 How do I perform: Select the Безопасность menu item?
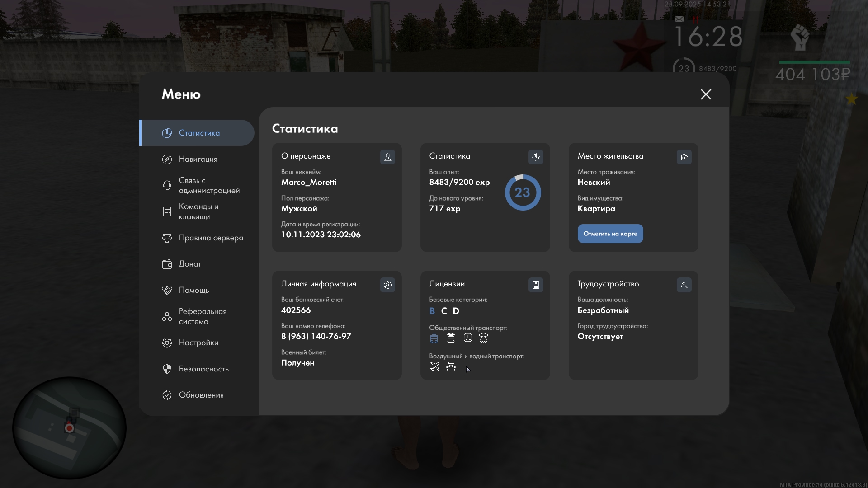203,369
